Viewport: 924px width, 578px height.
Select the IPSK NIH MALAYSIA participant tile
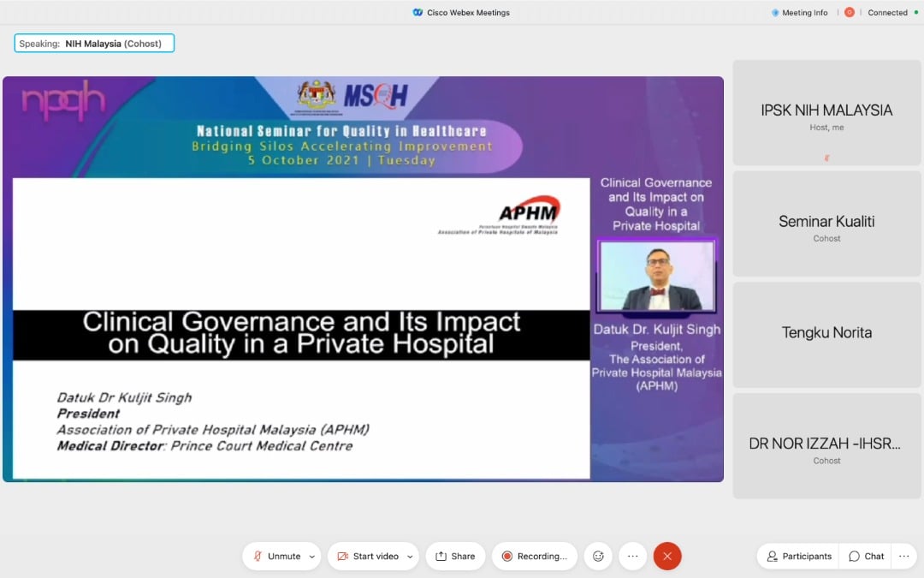click(826, 113)
